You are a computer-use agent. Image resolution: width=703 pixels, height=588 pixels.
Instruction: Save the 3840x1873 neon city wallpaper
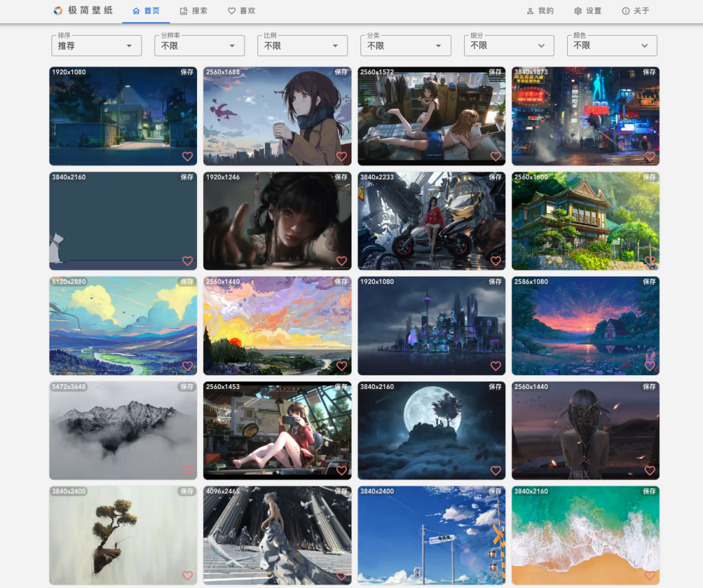[x=649, y=72]
